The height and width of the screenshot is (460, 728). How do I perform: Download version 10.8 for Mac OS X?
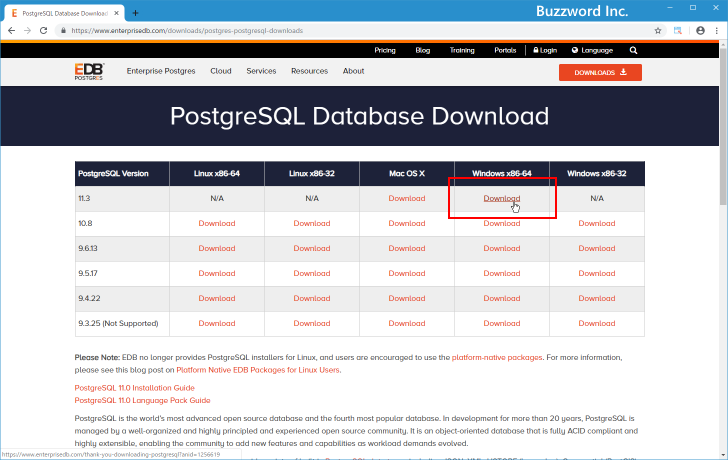(407, 223)
